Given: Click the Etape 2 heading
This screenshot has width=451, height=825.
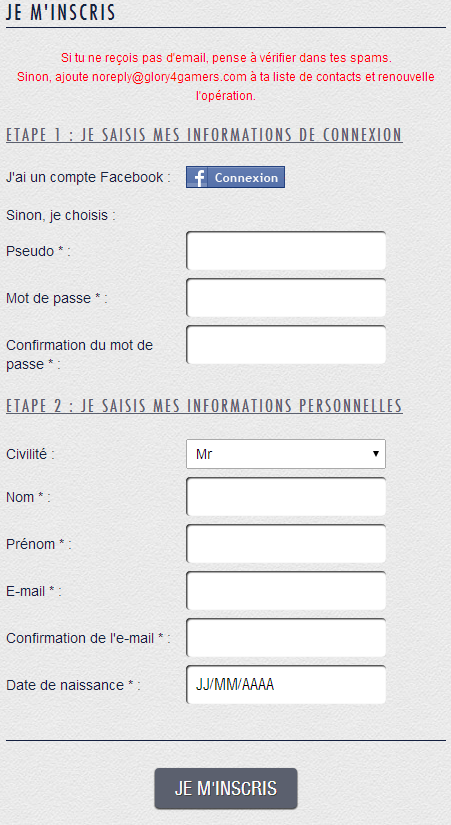Looking at the screenshot, I should (204, 406).
